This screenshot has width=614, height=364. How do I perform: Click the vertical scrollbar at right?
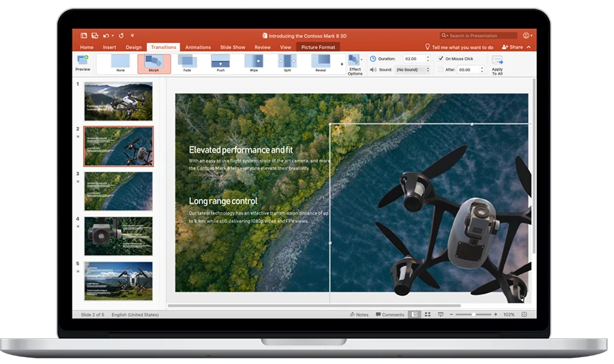[x=533, y=164]
